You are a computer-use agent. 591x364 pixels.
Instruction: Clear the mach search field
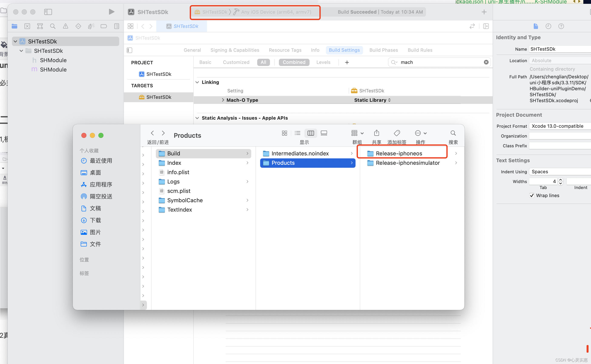[486, 62]
